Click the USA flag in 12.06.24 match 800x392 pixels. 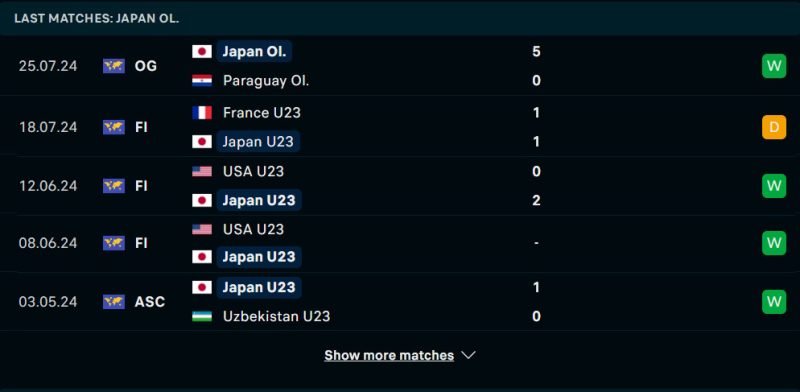[x=202, y=172]
